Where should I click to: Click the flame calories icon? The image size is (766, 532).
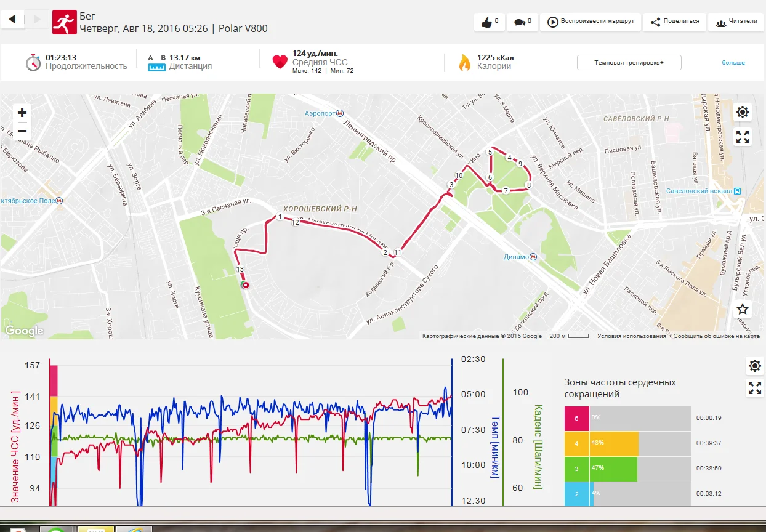tap(464, 62)
